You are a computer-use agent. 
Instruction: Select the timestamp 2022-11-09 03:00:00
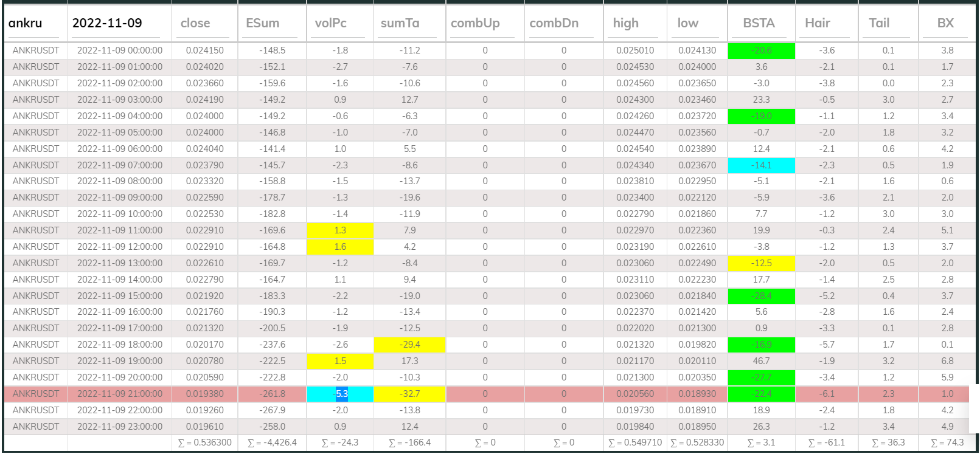(x=120, y=100)
